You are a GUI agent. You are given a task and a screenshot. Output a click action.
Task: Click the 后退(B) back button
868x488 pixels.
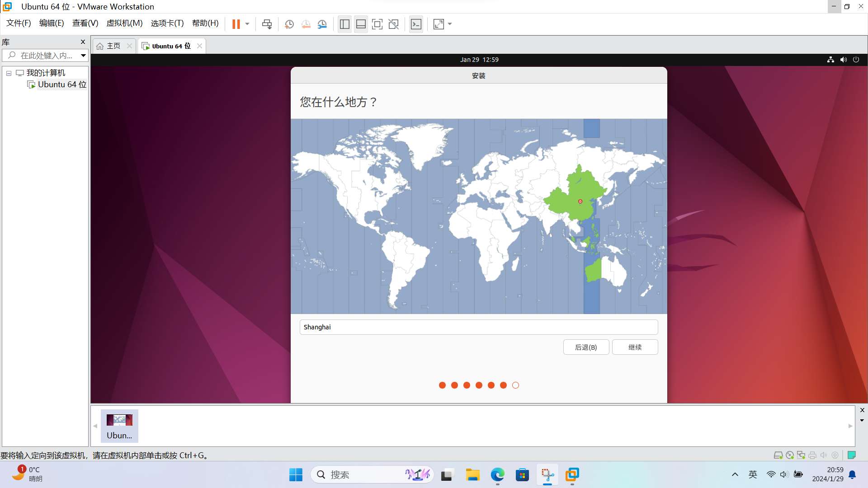[x=586, y=347]
